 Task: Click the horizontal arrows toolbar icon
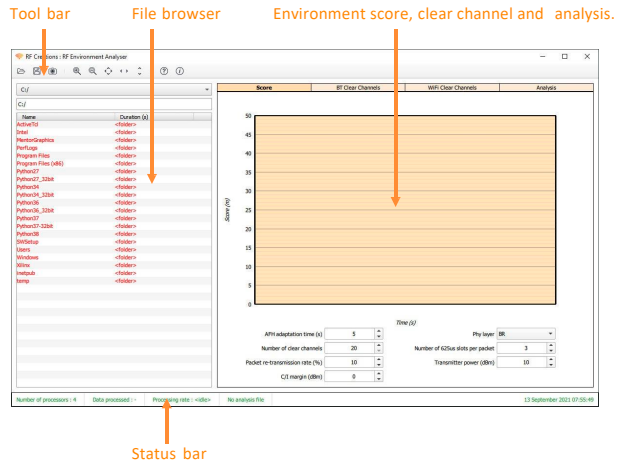click(x=123, y=72)
